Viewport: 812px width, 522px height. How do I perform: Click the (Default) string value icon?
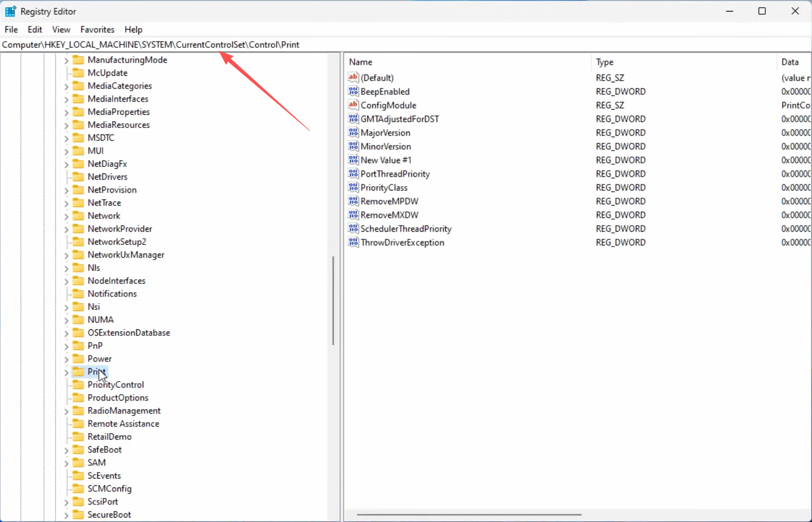coord(354,77)
